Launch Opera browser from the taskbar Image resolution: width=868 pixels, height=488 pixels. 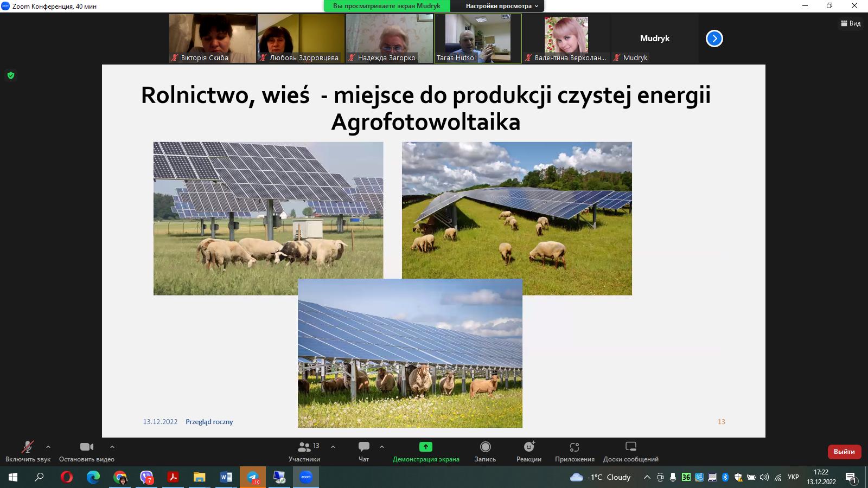tap(67, 477)
